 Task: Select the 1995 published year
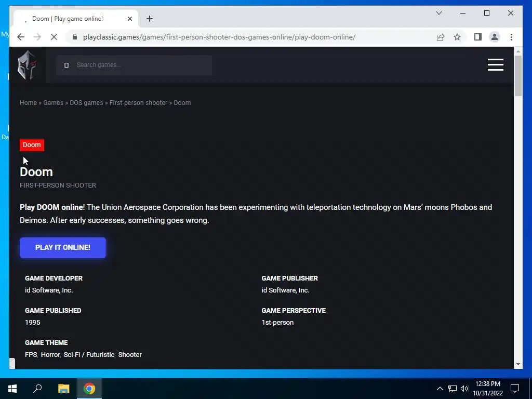[x=33, y=322]
